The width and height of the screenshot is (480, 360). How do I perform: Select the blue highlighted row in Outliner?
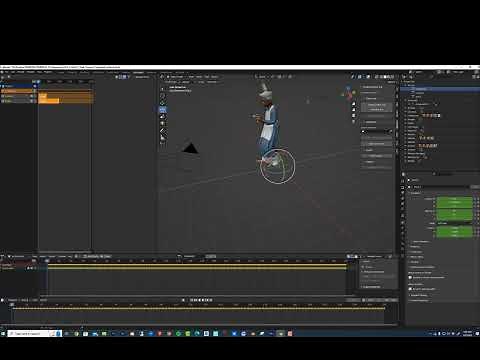pos(441,89)
